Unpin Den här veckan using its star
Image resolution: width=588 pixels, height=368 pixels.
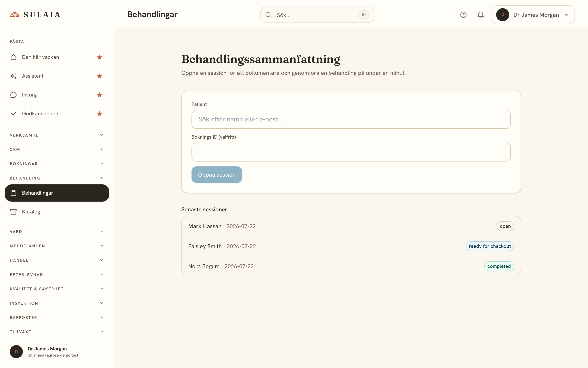pyautogui.click(x=100, y=57)
